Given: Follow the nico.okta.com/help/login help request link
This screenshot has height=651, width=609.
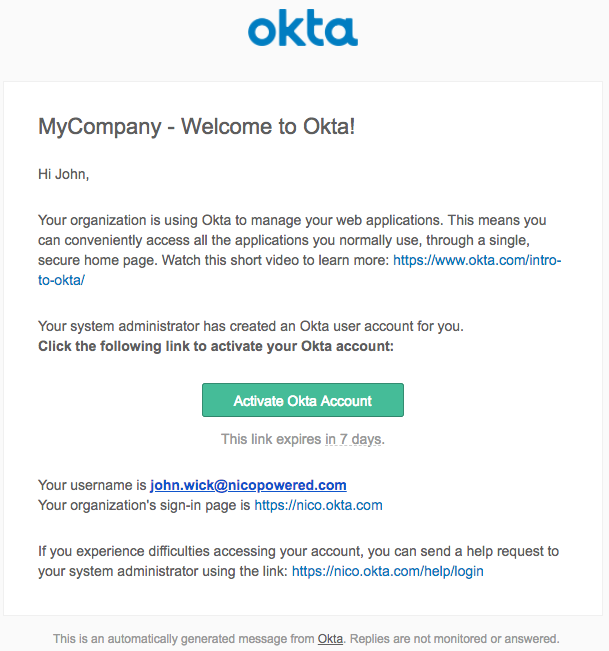Looking at the screenshot, I should tap(388, 571).
